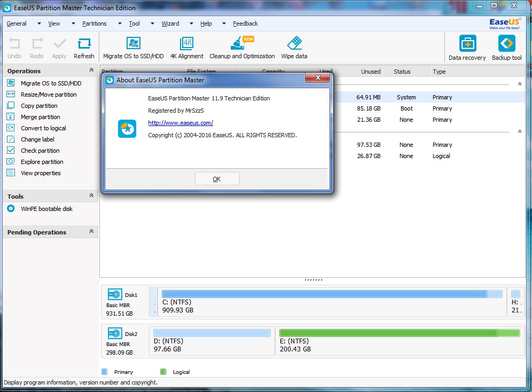Open the dropdown arrow after Wizard

point(191,23)
